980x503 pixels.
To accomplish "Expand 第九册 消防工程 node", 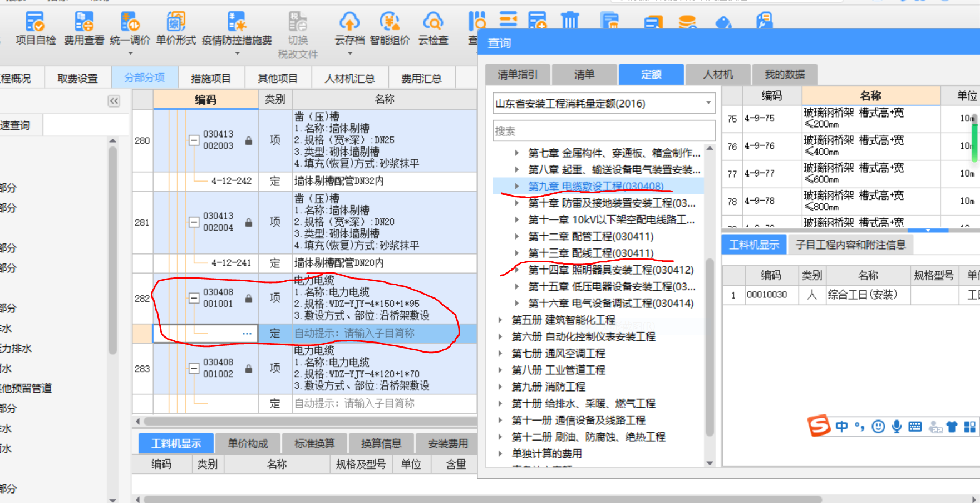I will [x=500, y=387].
